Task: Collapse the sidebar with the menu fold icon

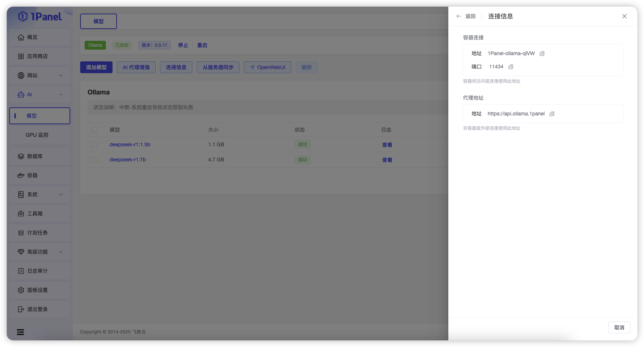Action: tap(20, 332)
